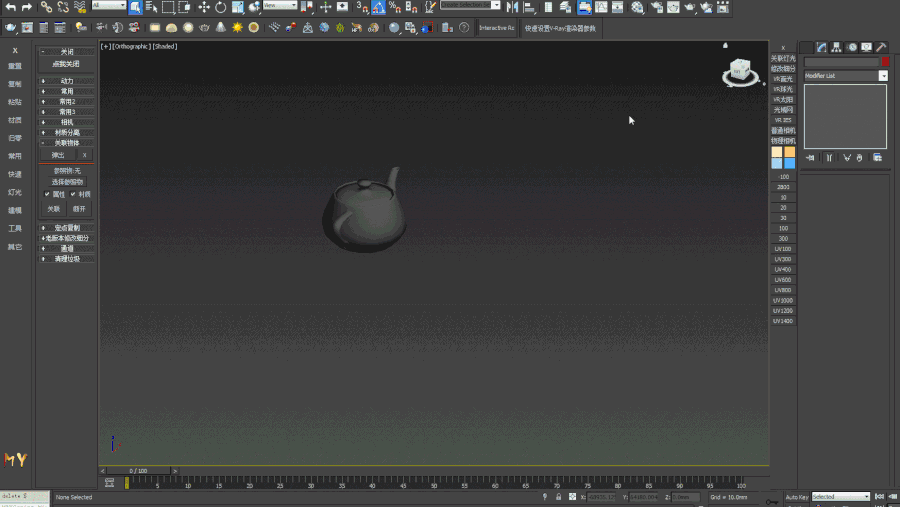Select the Scale tool
Image resolution: width=900 pixels, height=507 pixels.
[238, 7]
